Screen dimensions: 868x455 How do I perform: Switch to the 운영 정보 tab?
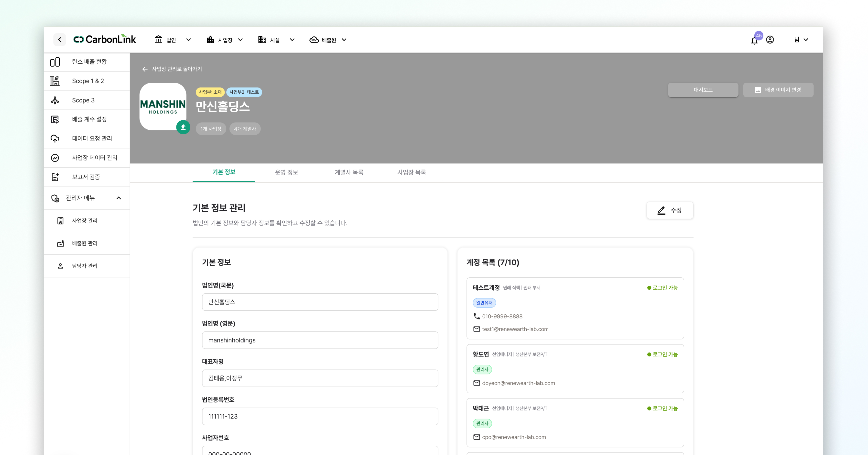286,172
